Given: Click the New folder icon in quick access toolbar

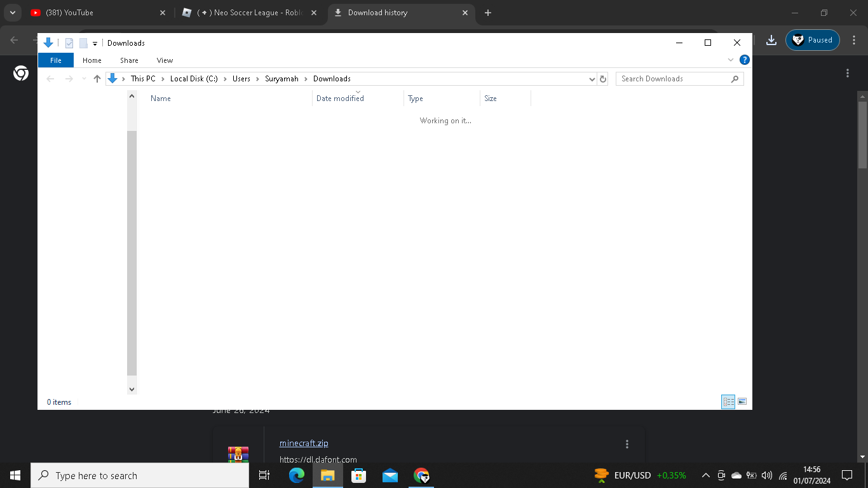Looking at the screenshot, I should [x=83, y=43].
